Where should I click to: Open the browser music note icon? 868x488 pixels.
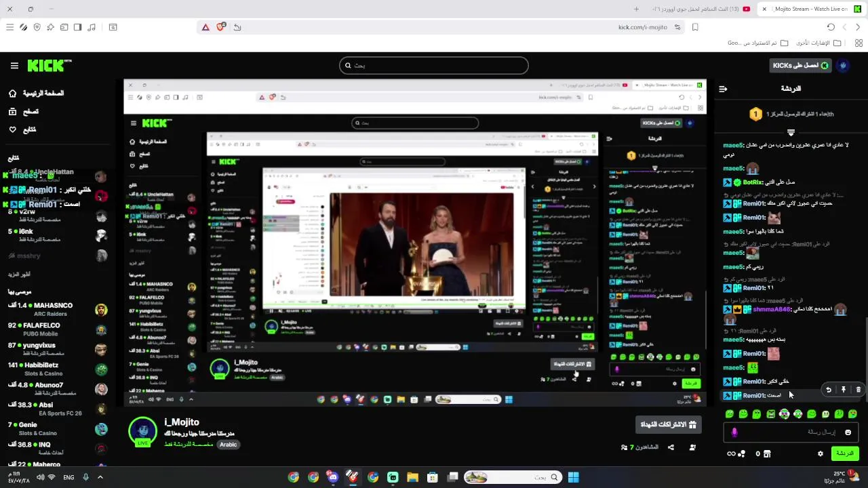(92, 27)
